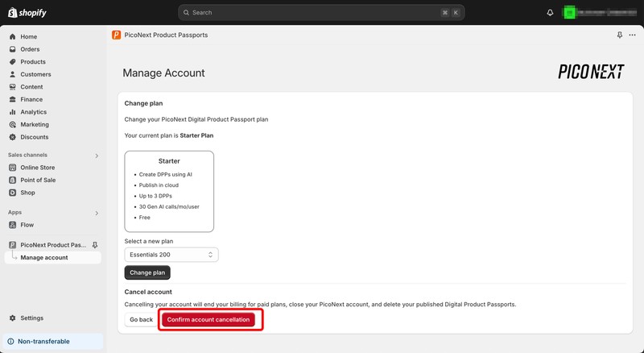Click the Go back button
The width and height of the screenshot is (644, 353).
(x=141, y=320)
